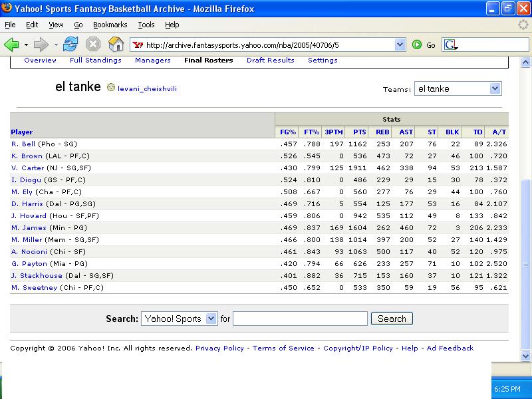
Task: Open the Terms of Service footer link
Action: tap(283, 348)
